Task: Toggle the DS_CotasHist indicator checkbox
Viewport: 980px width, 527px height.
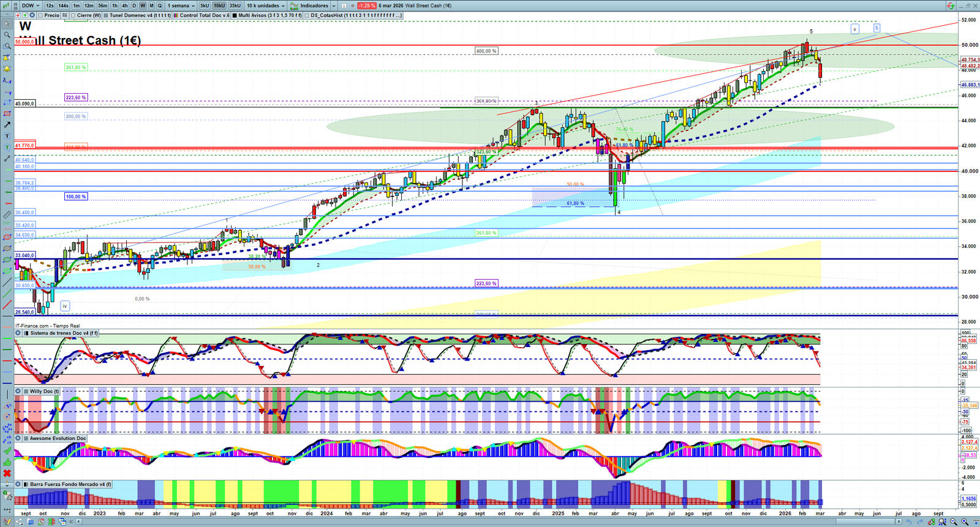Action: pos(307,15)
